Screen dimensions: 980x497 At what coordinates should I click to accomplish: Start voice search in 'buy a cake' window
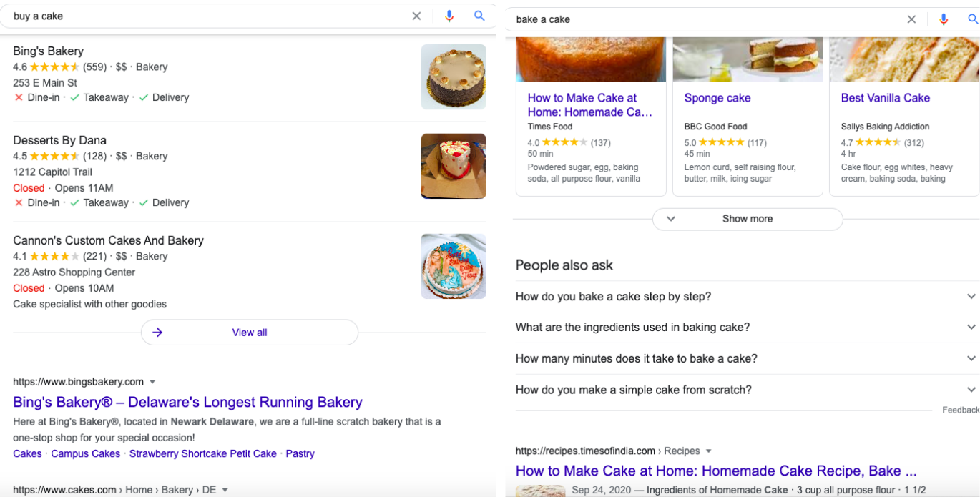pos(449,16)
